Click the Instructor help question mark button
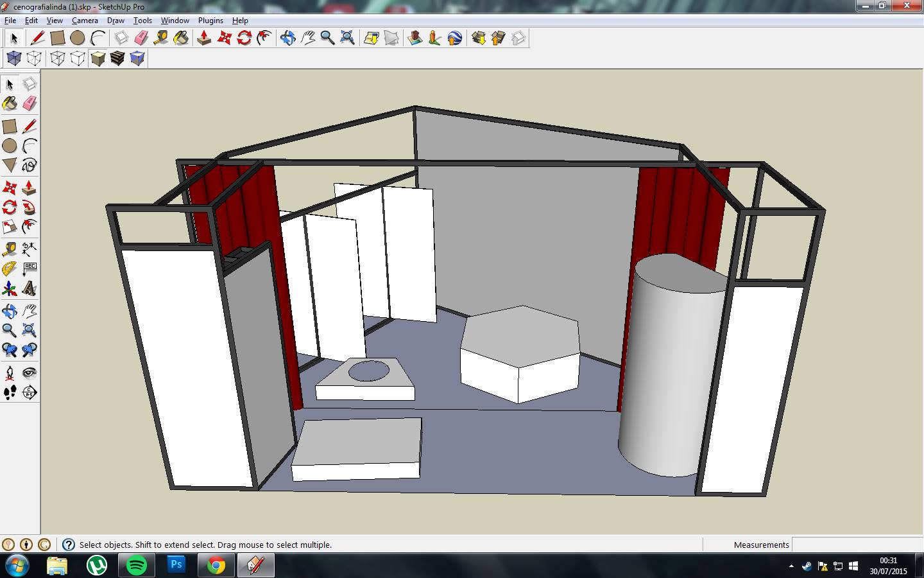The height and width of the screenshot is (578, 924). 69,545
